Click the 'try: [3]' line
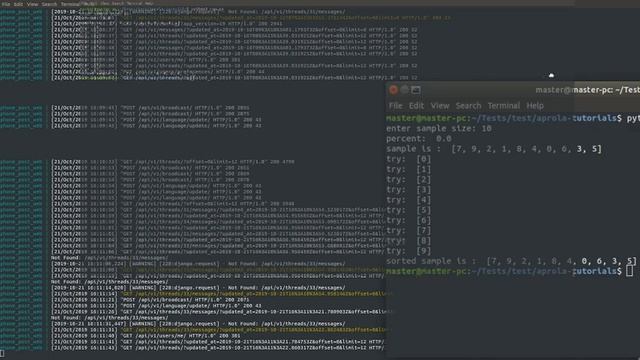This screenshot has height=360, width=640. 409,190
